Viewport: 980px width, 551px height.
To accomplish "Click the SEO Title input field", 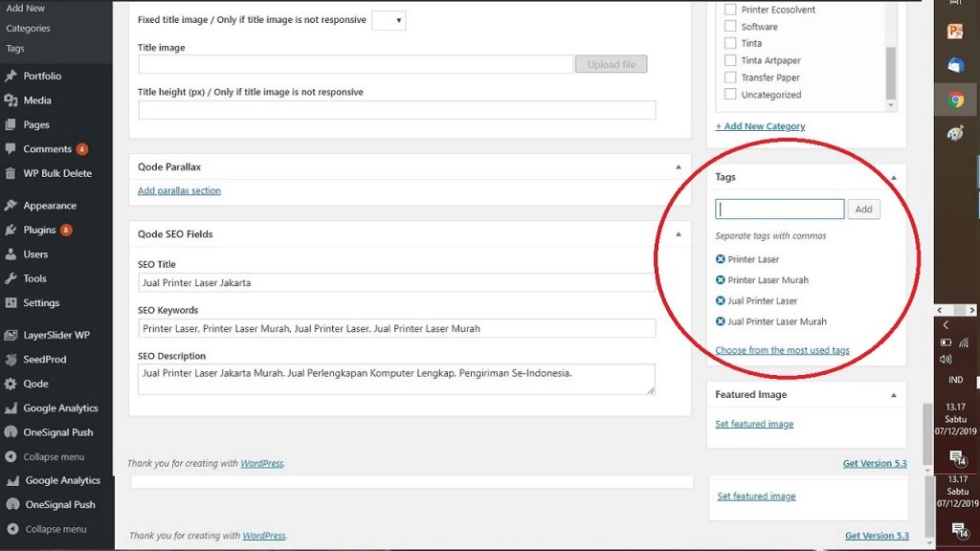I will 396,282.
